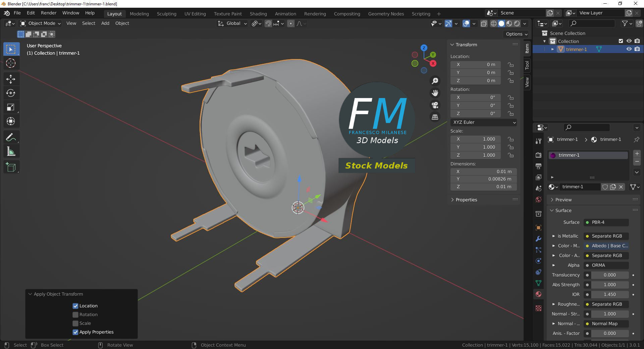The image size is (644, 349).
Task: Enable the Scale checkbox
Action: [x=75, y=323]
